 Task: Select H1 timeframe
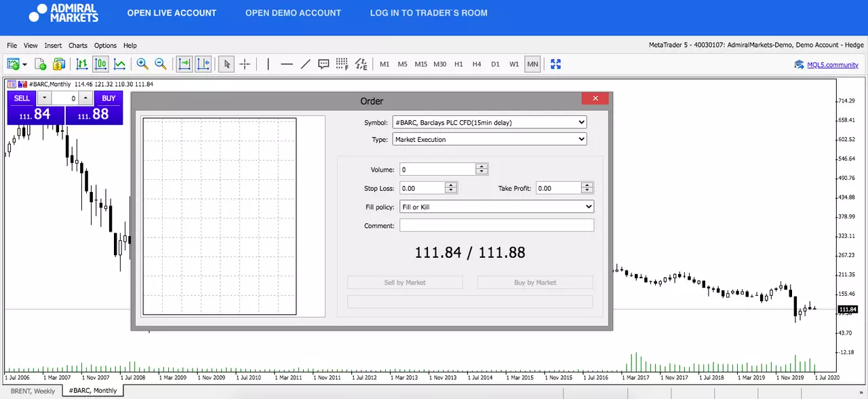(x=458, y=64)
